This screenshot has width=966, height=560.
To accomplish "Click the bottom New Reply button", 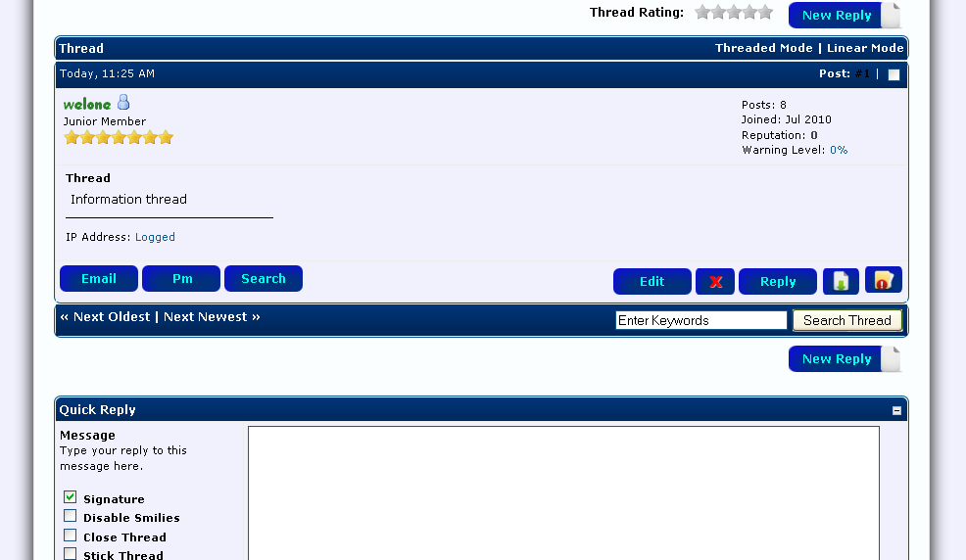I will tap(845, 358).
